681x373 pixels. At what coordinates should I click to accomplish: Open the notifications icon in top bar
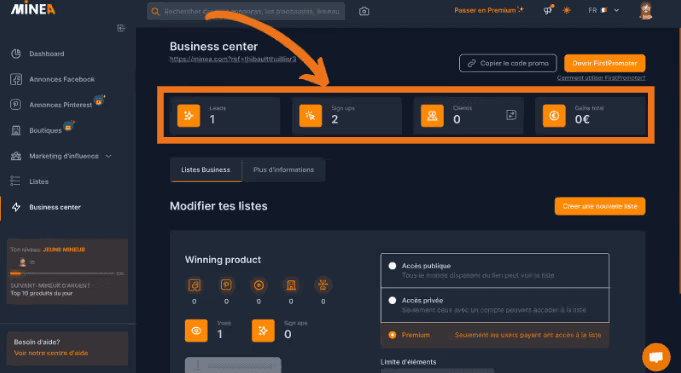tap(548, 10)
